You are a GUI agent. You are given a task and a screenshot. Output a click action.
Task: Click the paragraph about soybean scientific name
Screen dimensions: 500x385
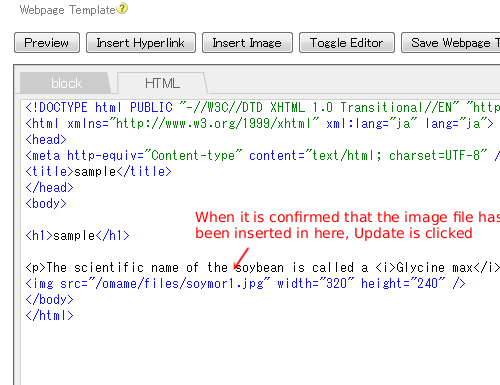pyautogui.click(x=263, y=268)
